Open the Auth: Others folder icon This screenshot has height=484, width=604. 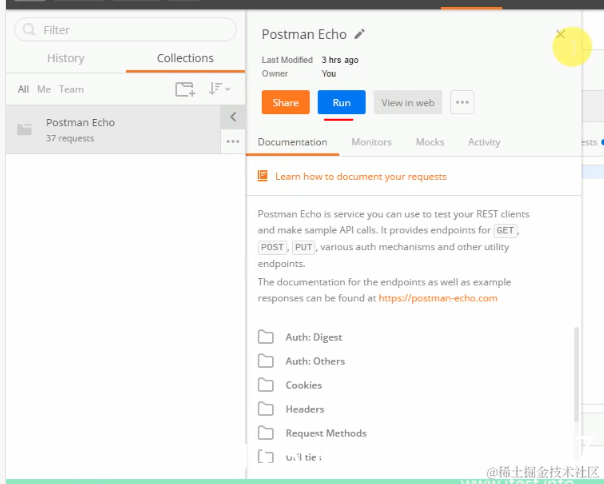click(x=266, y=361)
